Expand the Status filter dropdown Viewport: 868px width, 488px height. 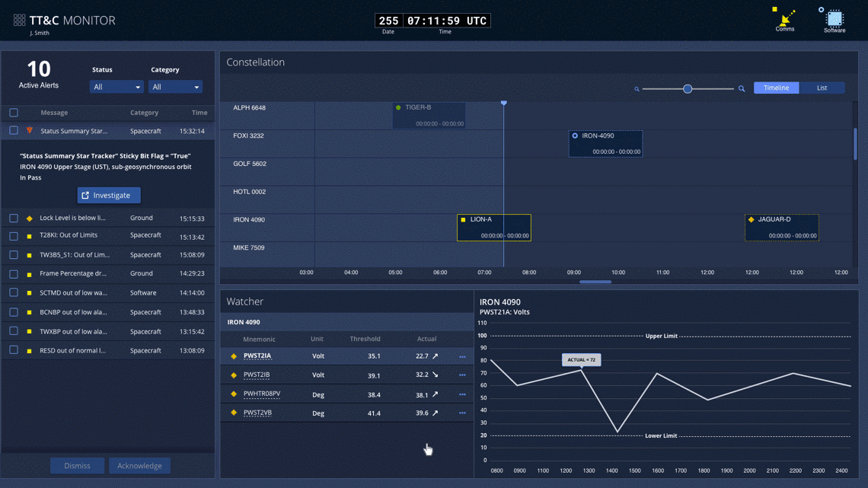coord(116,87)
